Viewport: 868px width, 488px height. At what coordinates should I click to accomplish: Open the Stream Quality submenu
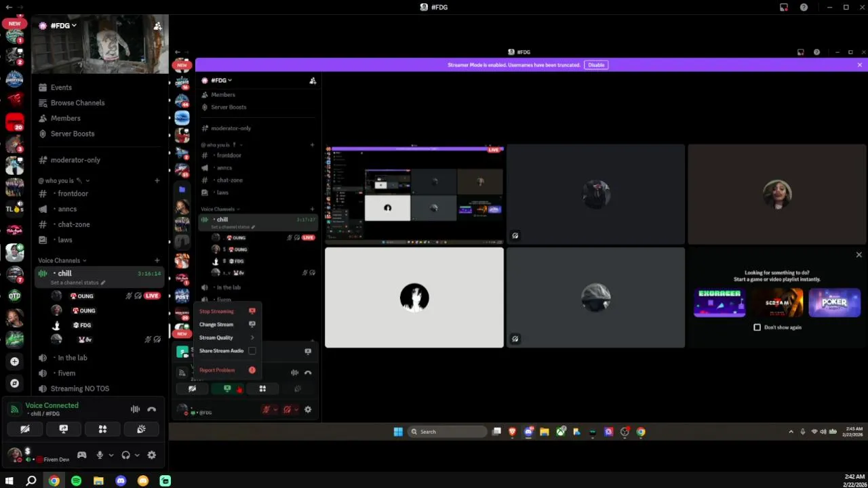click(x=227, y=338)
